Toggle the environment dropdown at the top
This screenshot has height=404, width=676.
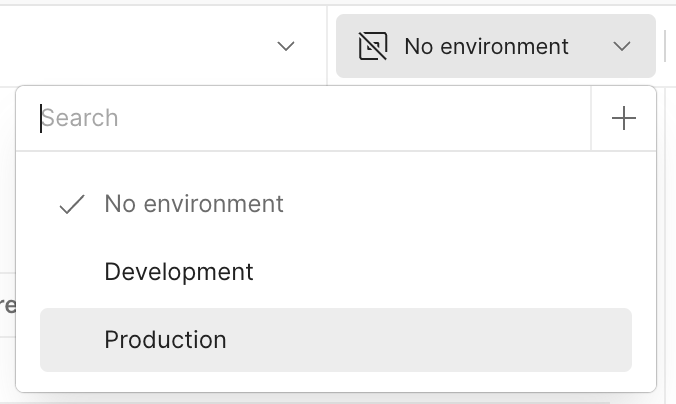coord(495,46)
